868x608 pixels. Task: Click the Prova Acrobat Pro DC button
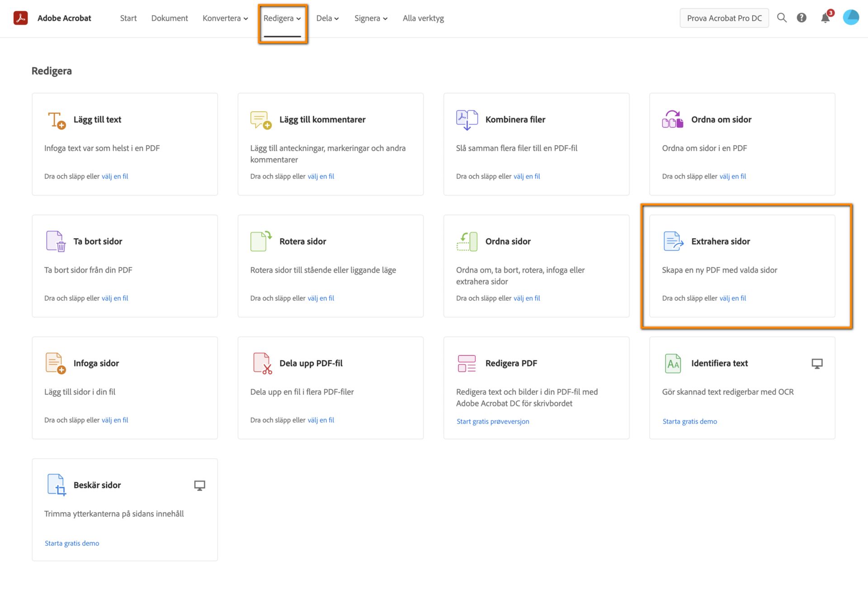(x=724, y=19)
